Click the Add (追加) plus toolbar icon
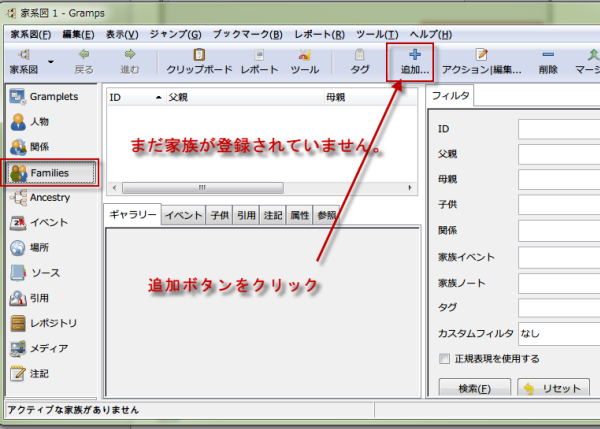Screen dimensions: 600x429 pos(414,56)
